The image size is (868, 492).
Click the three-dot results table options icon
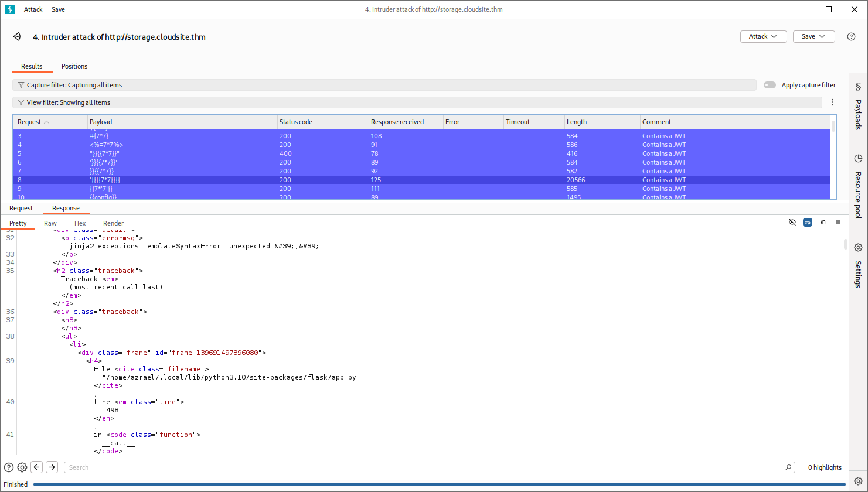(832, 102)
